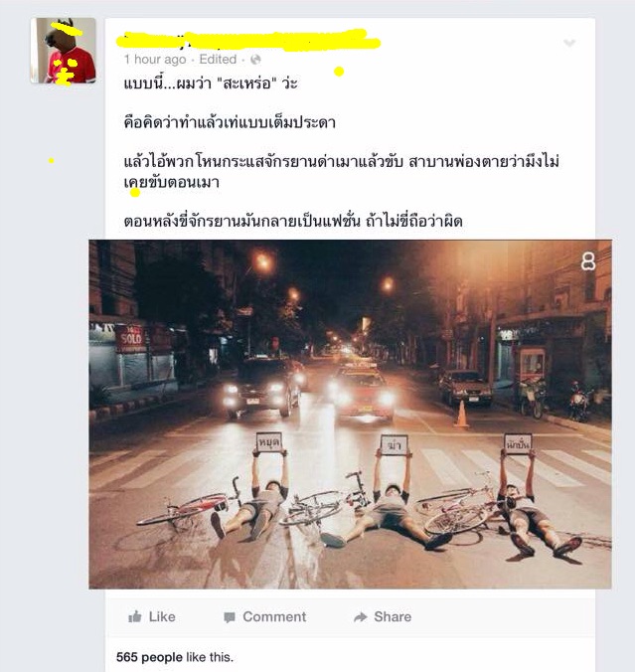Click the red SOLO shop sign in photo
This screenshot has width=635, height=672.
(131, 339)
